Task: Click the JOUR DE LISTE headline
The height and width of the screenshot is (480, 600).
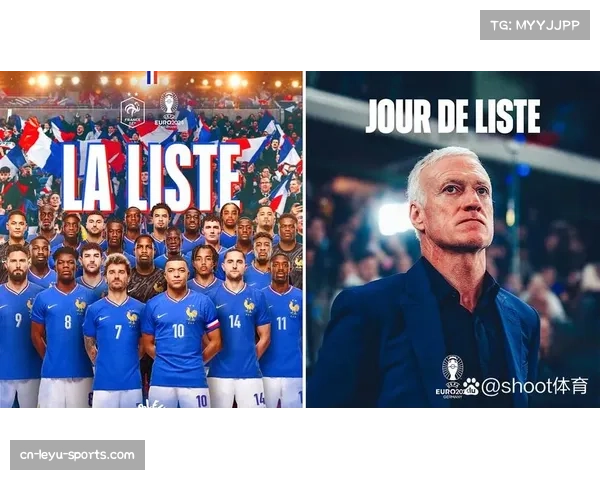Action: (453, 116)
